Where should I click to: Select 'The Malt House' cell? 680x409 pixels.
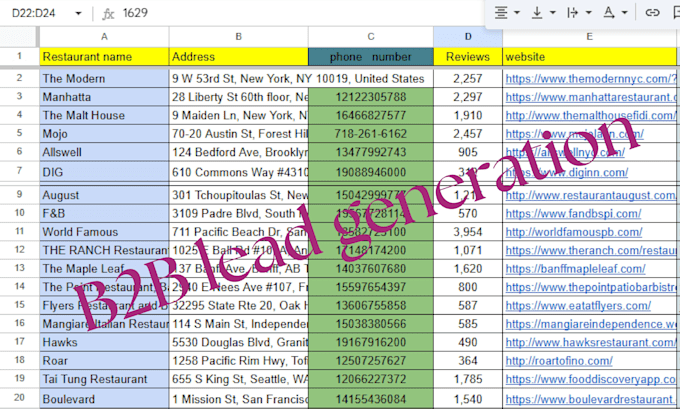104,115
